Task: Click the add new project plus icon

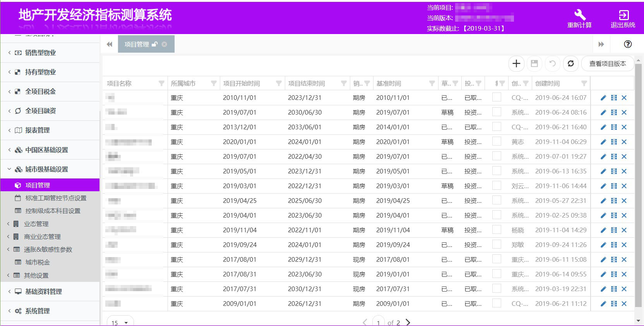Action: (516, 63)
